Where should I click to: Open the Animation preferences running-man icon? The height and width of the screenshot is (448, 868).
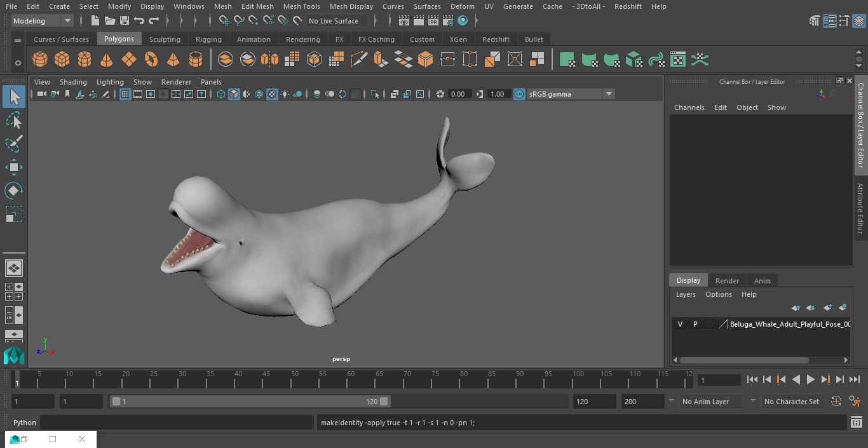coord(855,402)
